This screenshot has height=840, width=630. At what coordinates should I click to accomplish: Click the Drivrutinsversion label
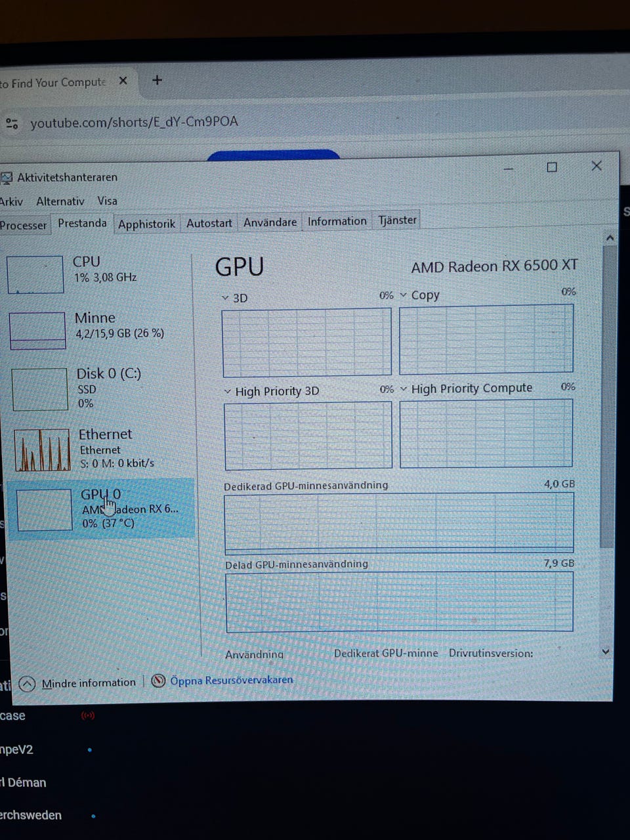point(491,654)
